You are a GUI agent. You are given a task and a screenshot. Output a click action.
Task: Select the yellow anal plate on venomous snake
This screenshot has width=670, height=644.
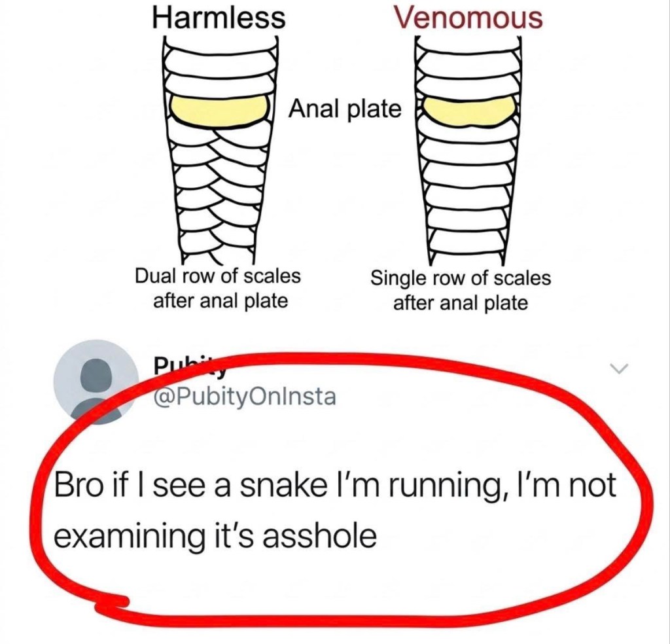coord(469,111)
